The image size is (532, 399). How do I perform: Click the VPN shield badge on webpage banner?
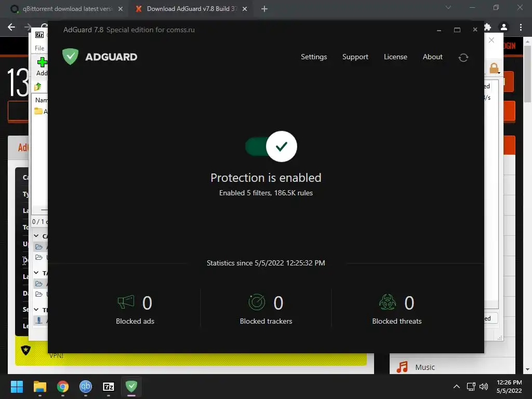point(26,350)
